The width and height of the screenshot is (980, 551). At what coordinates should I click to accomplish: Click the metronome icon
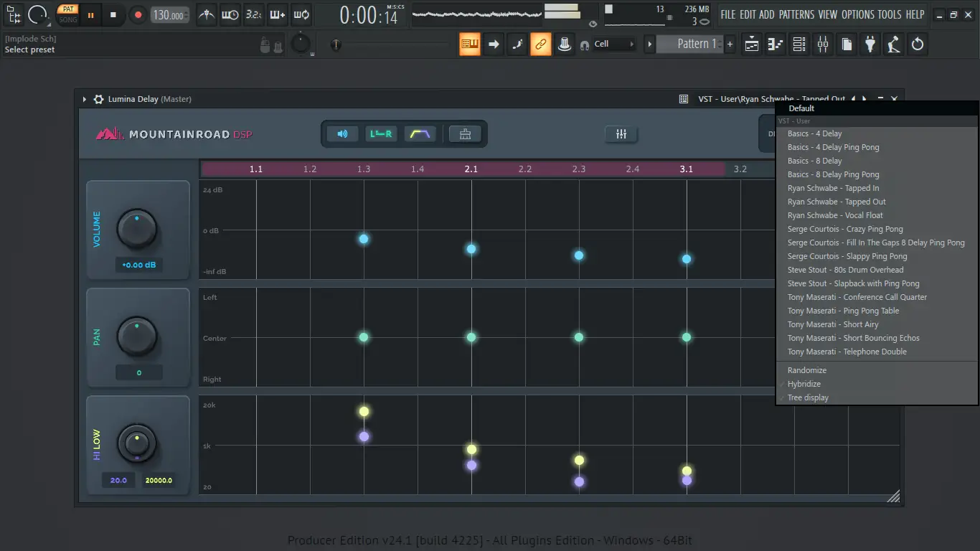(207, 14)
